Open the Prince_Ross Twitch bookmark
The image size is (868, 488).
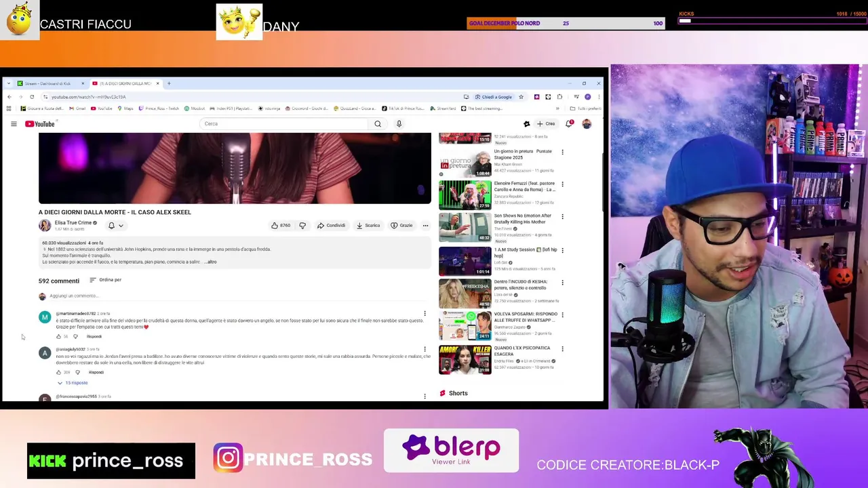[159, 108]
